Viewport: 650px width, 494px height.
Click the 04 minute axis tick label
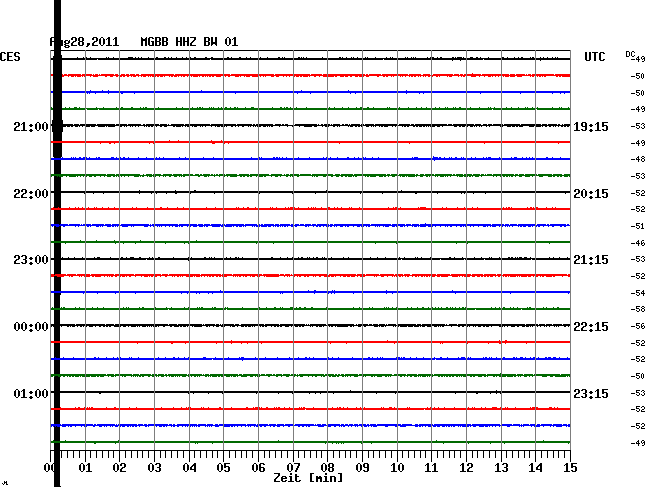(189, 467)
